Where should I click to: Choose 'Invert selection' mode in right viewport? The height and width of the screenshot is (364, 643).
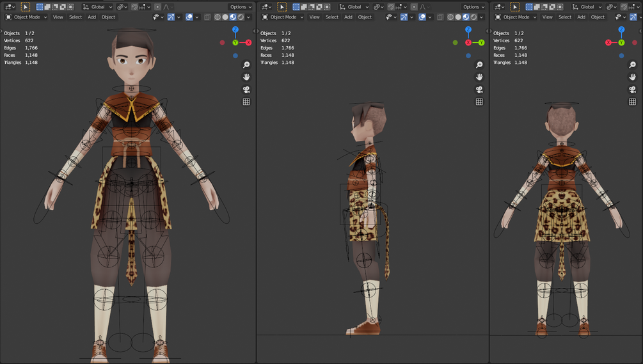pos(552,7)
